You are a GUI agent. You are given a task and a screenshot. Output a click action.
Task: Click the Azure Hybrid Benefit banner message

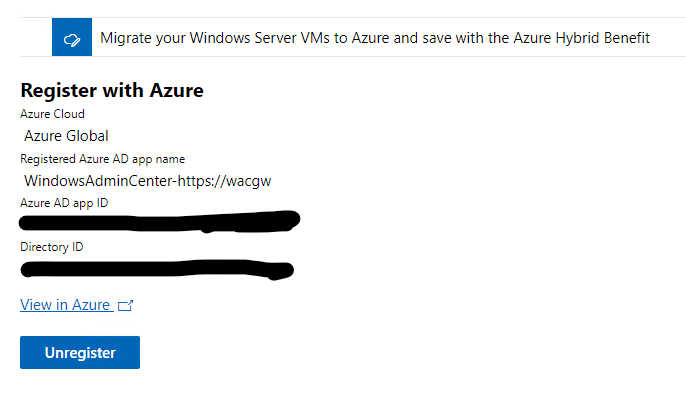375,38
